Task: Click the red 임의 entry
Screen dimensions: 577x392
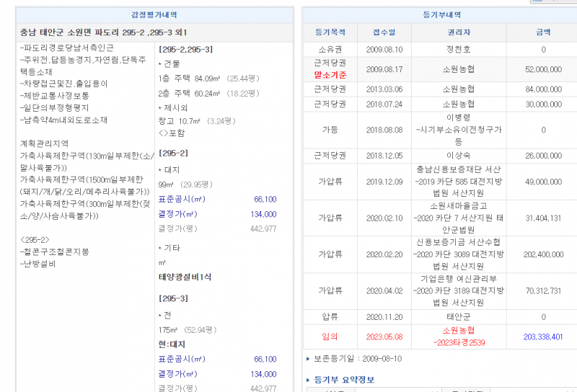Action: coord(331,337)
